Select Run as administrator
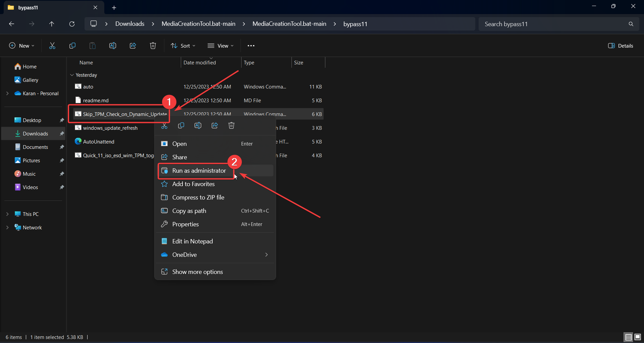644x343 pixels. pyautogui.click(x=199, y=171)
